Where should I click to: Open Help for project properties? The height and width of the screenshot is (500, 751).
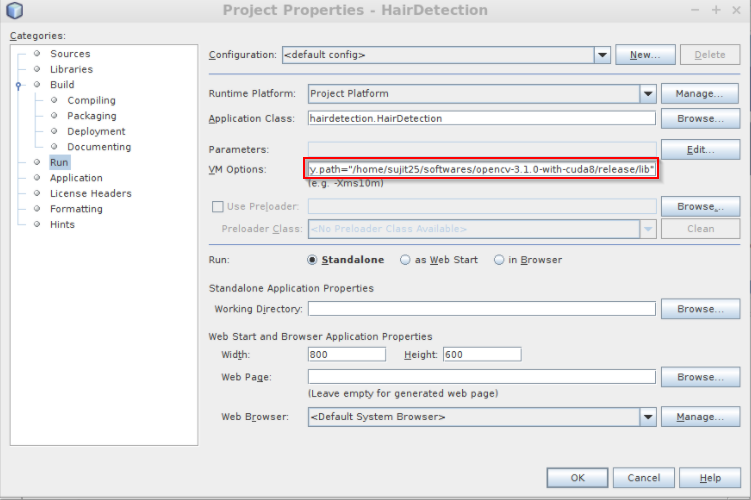[710, 478]
